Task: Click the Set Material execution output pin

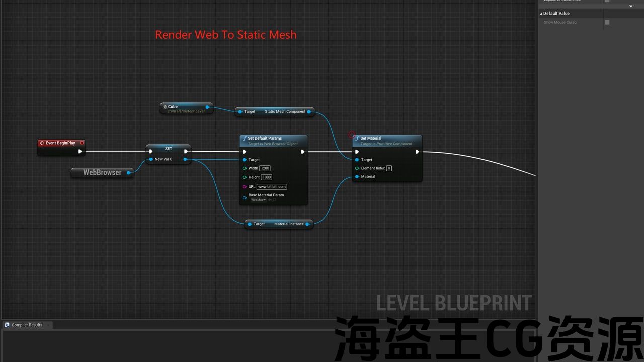Action: tap(417, 152)
